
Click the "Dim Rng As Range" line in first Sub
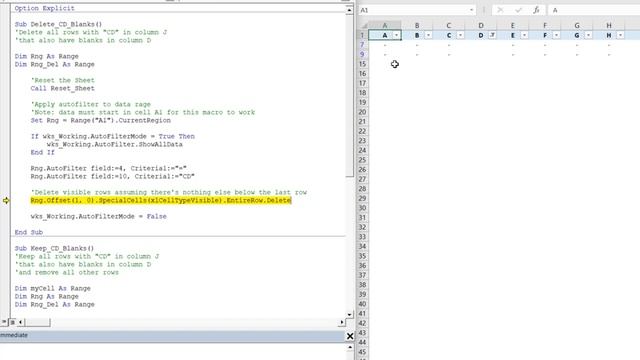[x=47, y=56]
